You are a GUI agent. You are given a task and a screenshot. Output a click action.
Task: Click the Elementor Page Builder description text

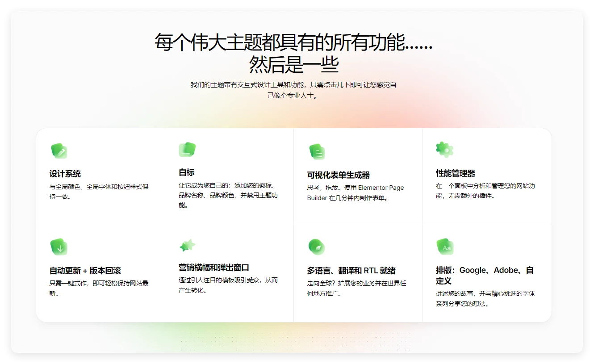[x=356, y=193]
